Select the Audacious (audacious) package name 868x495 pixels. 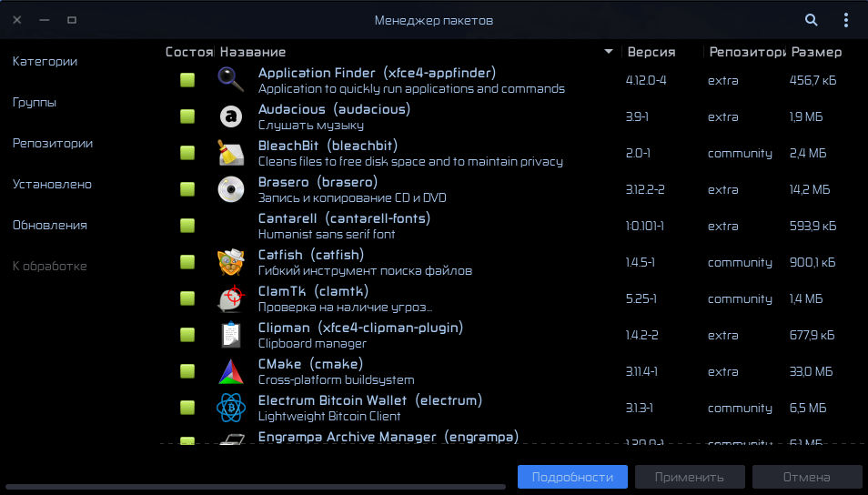(334, 109)
